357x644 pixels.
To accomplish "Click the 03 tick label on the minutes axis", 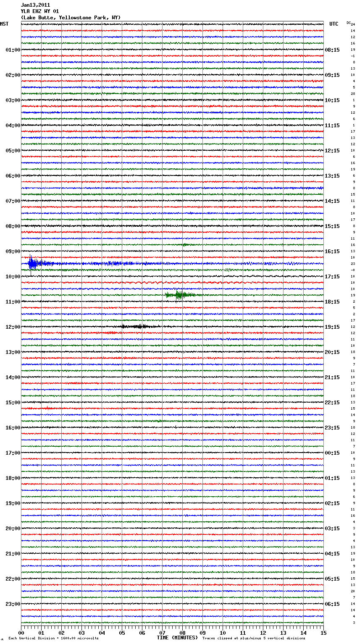I will pos(82,633).
